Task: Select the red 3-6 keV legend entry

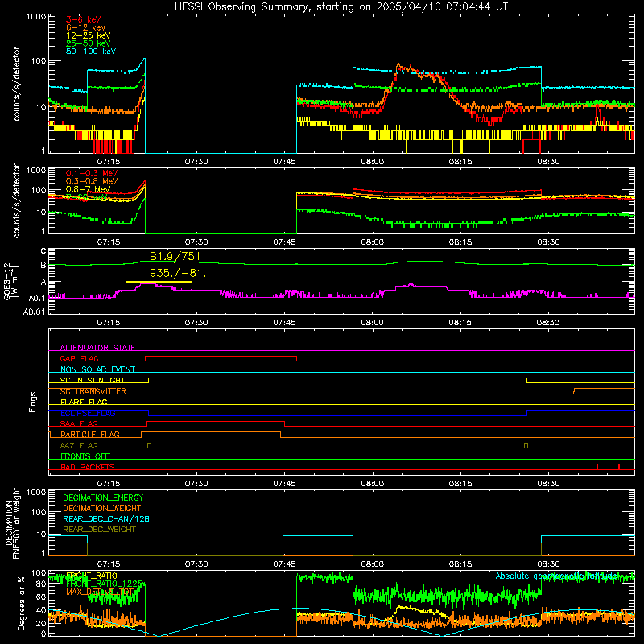Action: 83,19
